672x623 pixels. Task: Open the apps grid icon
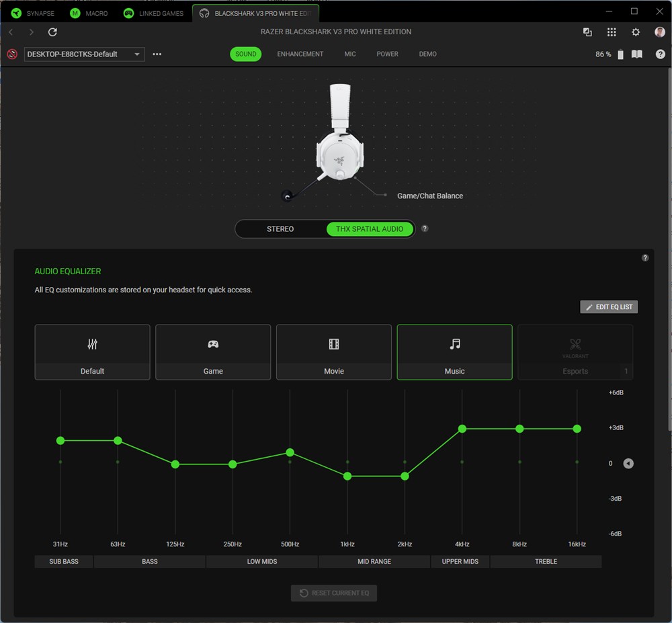click(x=612, y=32)
